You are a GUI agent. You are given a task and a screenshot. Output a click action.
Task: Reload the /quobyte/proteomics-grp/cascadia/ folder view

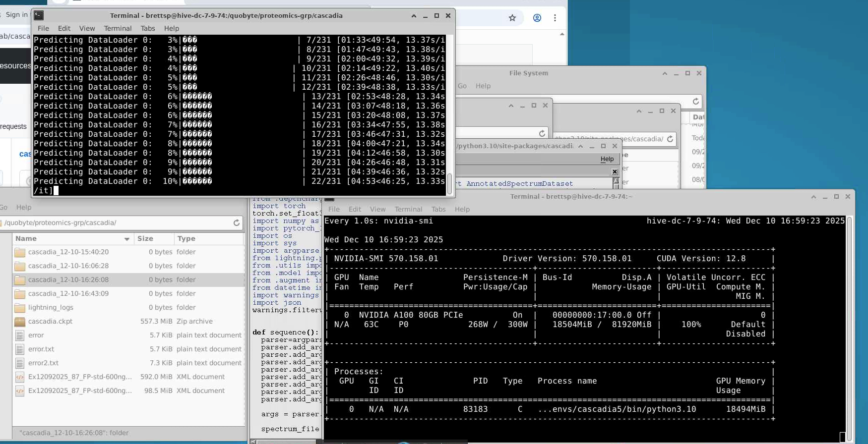(237, 223)
